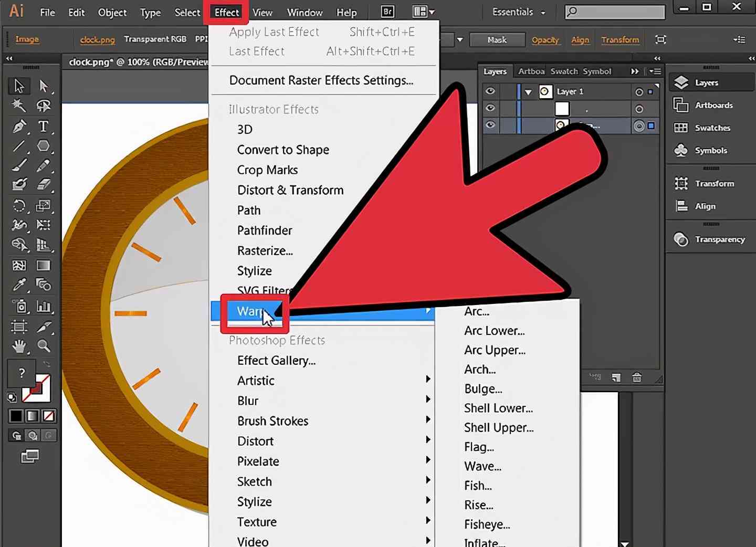Collapse Layer 1 with its triangle
Image resolution: width=756 pixels, height=547 pixels.
(529, 92)
